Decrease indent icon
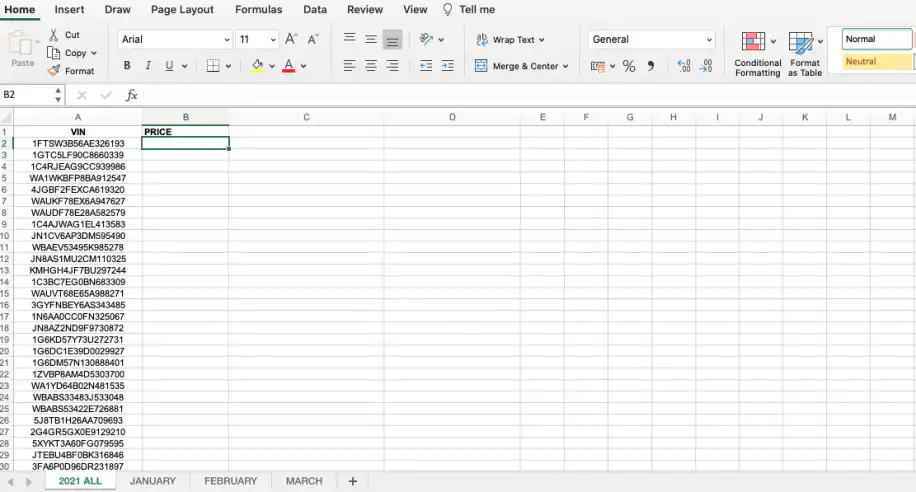 (426, 65)
